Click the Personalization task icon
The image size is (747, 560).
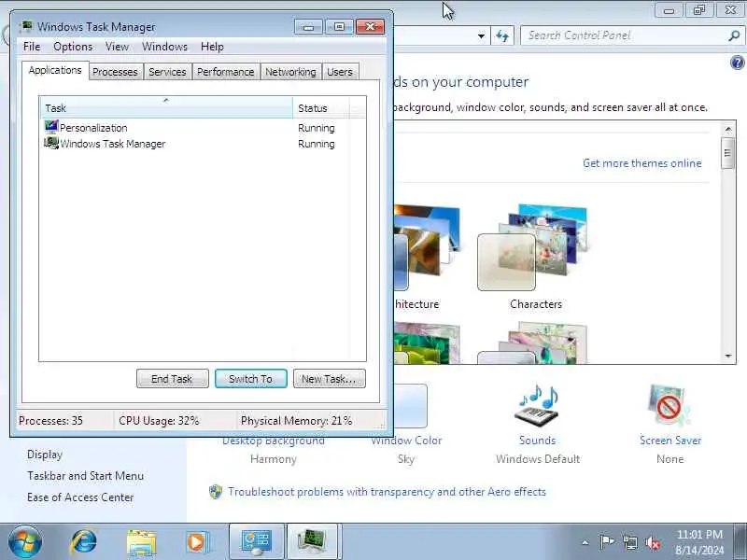click(51, 127)
